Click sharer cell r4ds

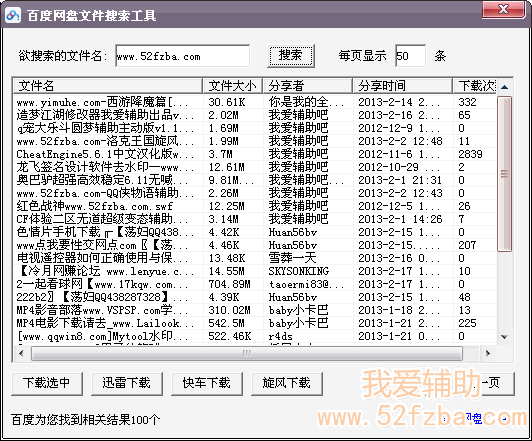pyautogui.click(x=281, y=336)
